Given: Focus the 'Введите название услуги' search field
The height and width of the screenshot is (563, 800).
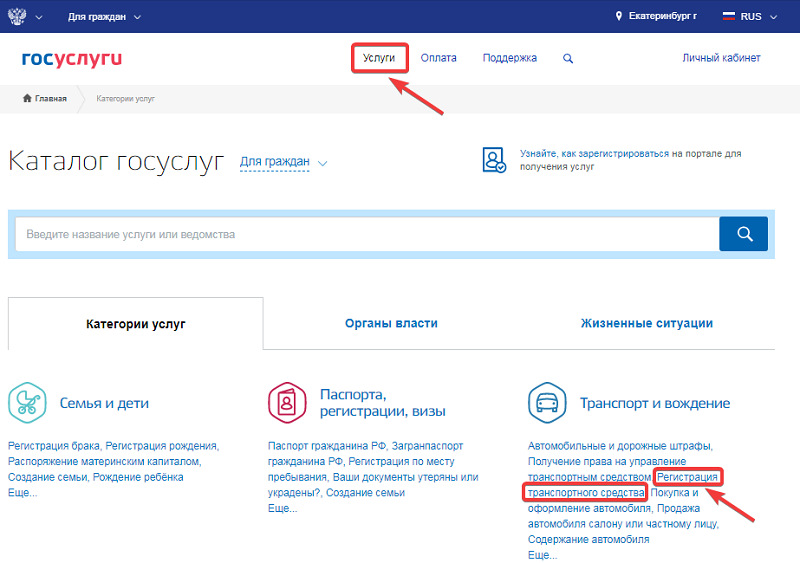Looking at the screenshot, I should (x=367, y=234).
